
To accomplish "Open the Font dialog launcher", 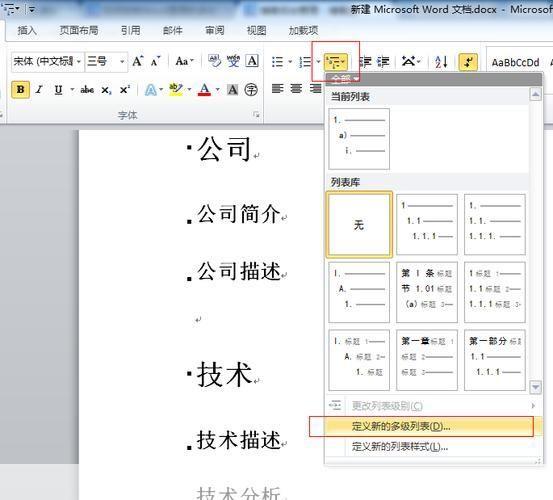I will (256, 115).
